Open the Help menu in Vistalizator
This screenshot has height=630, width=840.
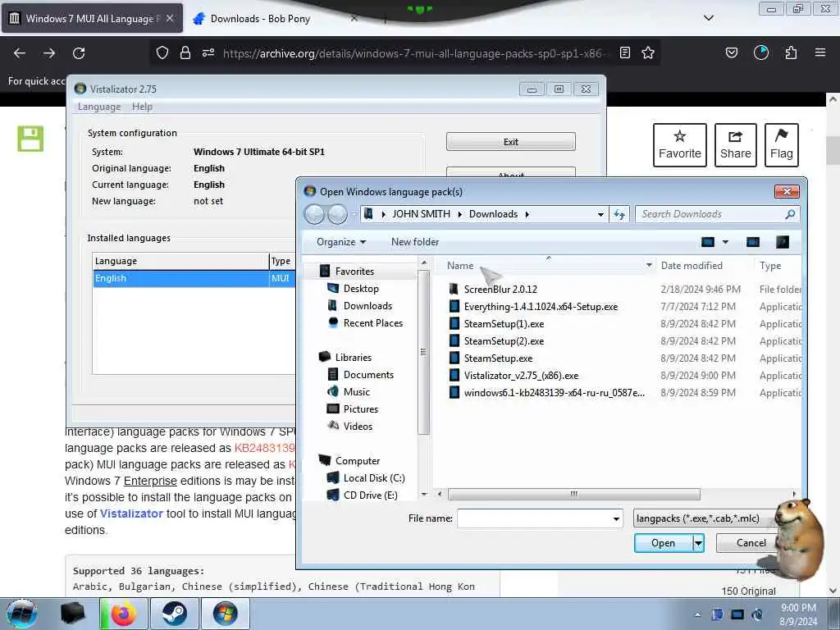pyautogui.click(x=143, y=107)
